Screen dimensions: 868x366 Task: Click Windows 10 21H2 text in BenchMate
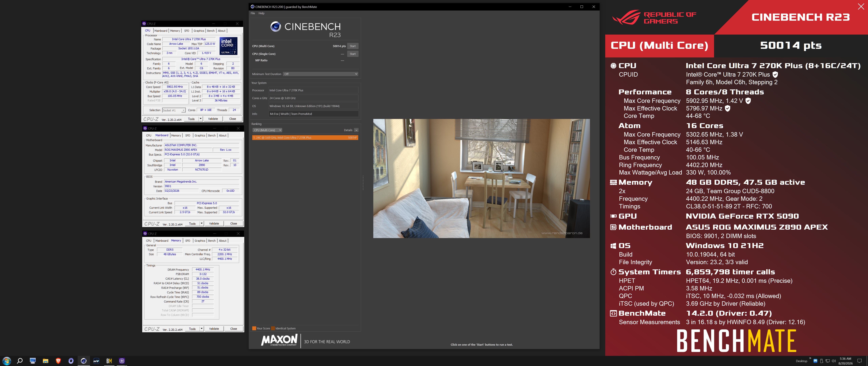coord(724,246)
